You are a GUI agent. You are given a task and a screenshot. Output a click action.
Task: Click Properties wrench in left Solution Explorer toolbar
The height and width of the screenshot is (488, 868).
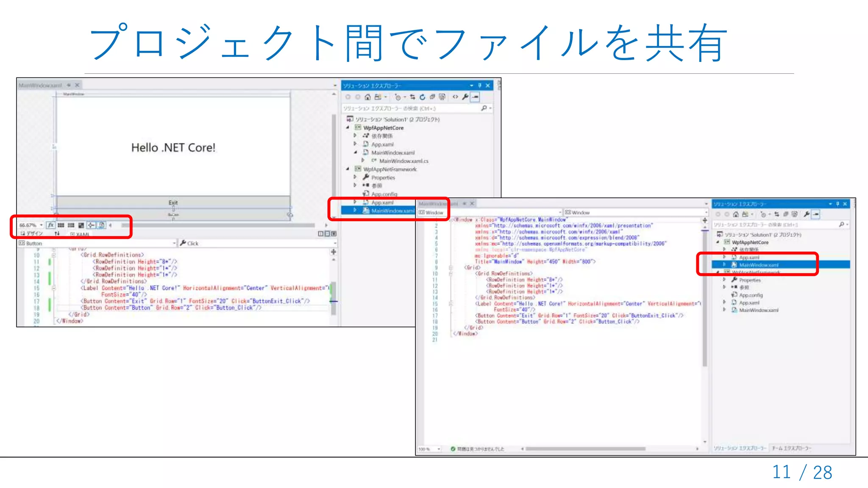click(x=465, y=97)
